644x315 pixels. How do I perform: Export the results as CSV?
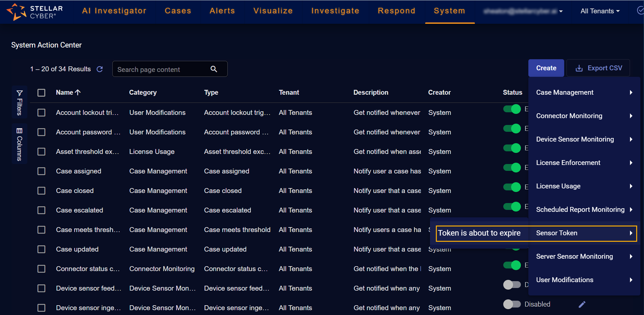(598, 68)
